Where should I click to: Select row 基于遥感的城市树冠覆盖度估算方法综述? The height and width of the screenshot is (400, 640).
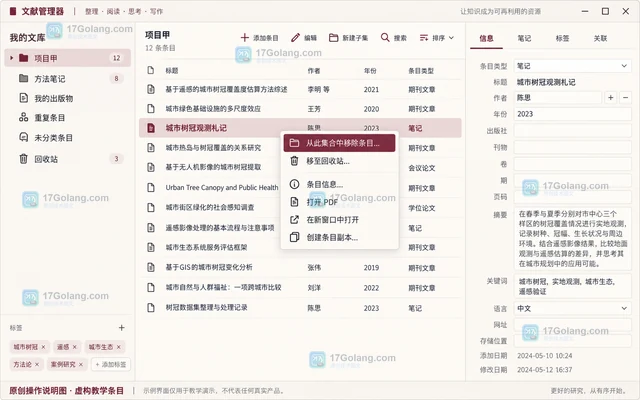[x=300, y=89]
